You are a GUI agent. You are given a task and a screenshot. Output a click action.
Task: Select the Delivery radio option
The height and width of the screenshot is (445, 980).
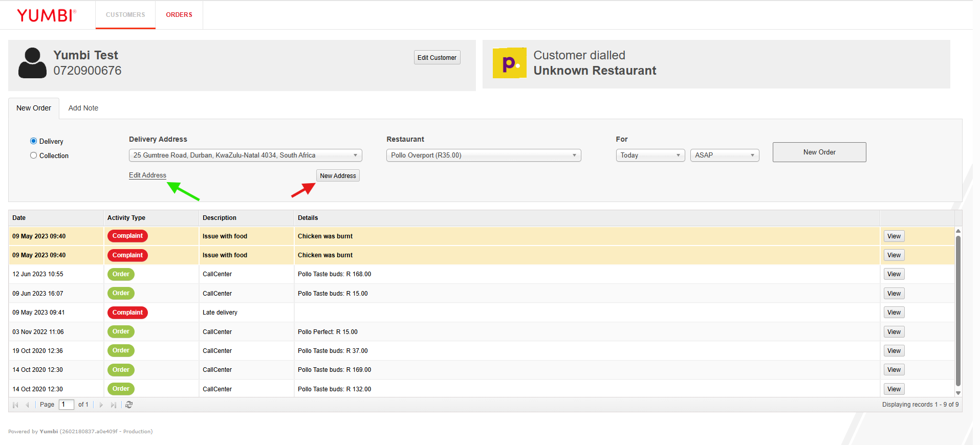point(34,141)
